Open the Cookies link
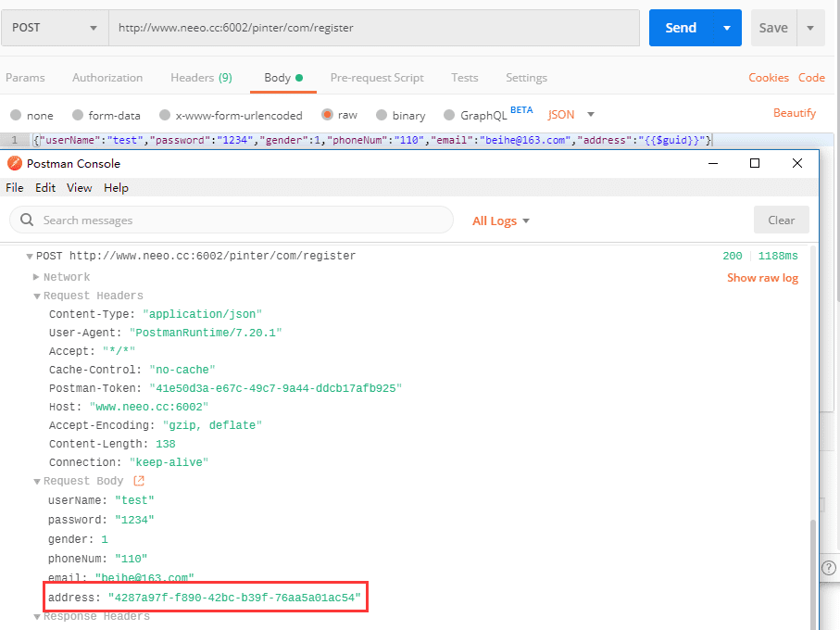Screen dimensions: 840x630 pyautogui.click(x=768, y=78)
